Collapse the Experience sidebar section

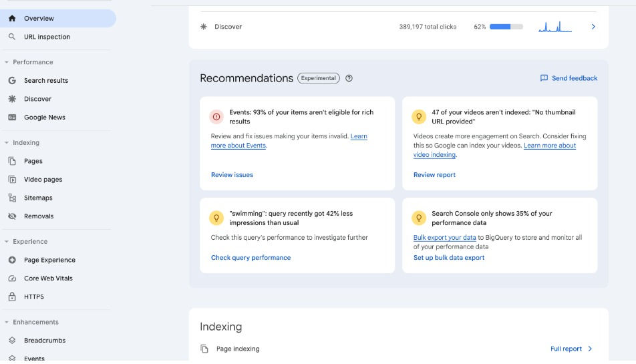click(x=7, y=242)
